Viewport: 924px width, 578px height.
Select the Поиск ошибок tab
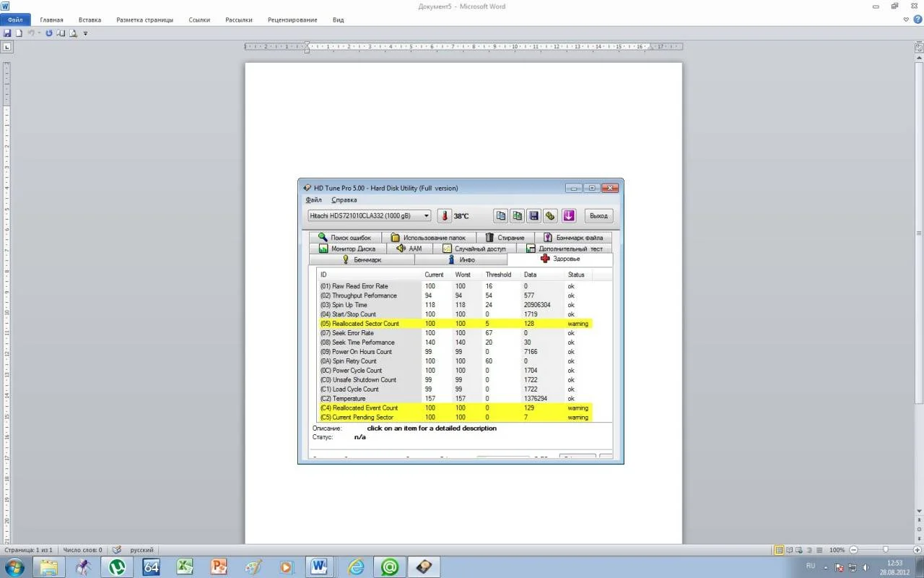coord(346,238)
